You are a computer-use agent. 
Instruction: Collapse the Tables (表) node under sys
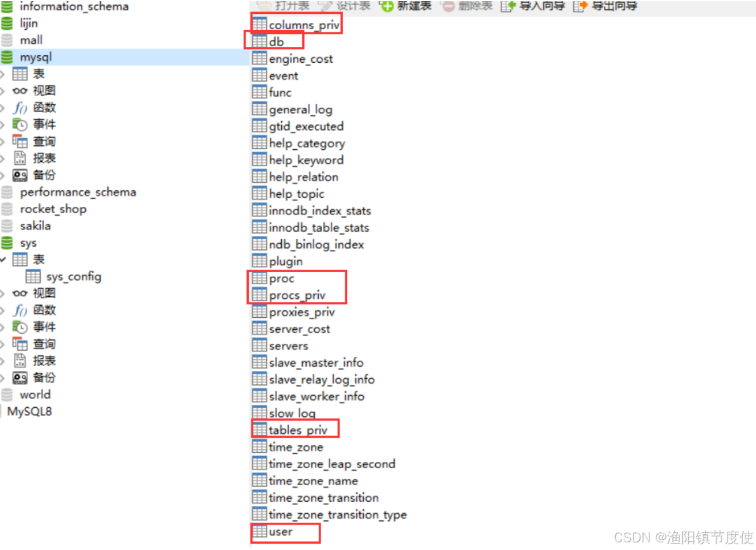pyautogui.click(x=3, y=260)
